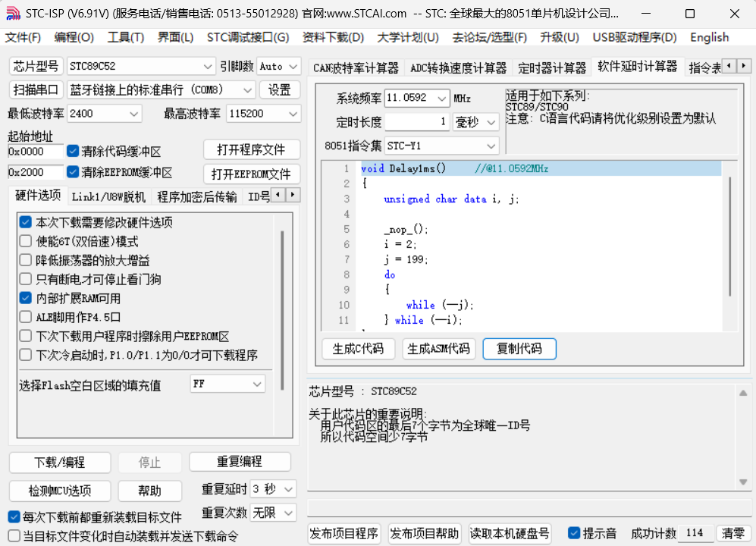The height and width of the screenshot is (546, 756).
Task: Open repeat delay 3 秒 dropdown
Action: point(273,489)
